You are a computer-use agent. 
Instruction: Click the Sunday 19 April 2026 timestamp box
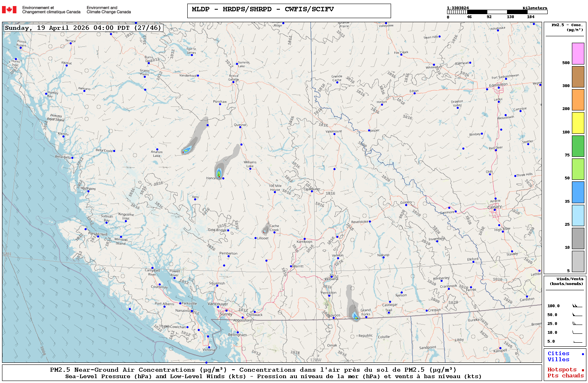coord(83,28)
